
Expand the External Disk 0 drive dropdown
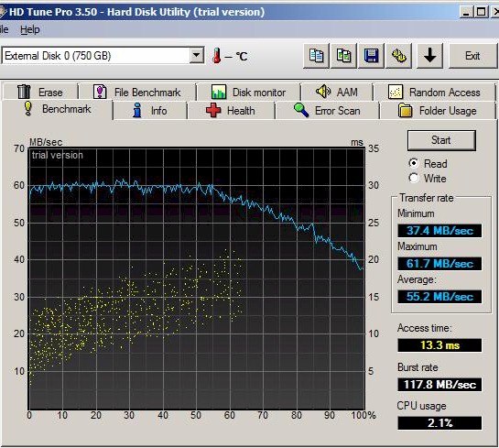(x=197, y=56)
